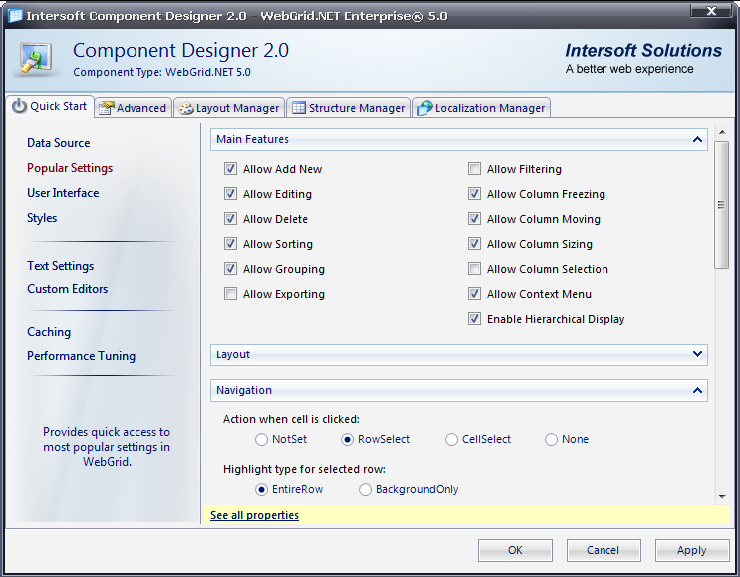
Task: Toggle Allow Delete checkbox
Action: click(x=230, y=219)
